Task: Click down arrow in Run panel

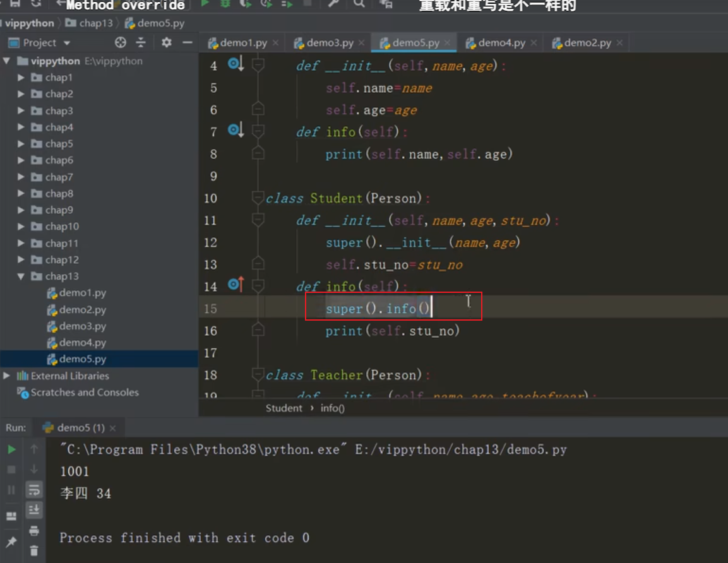Action: [x=34, y=469]
